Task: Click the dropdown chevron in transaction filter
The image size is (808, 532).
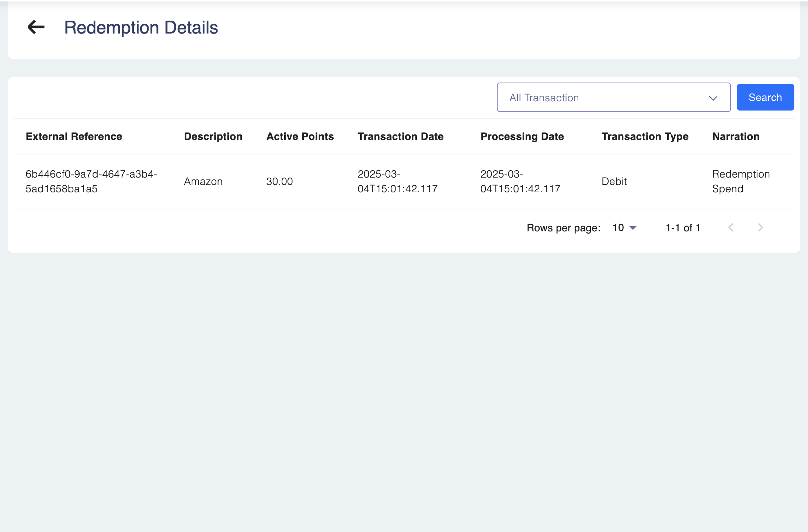Action: pos(713,98)
